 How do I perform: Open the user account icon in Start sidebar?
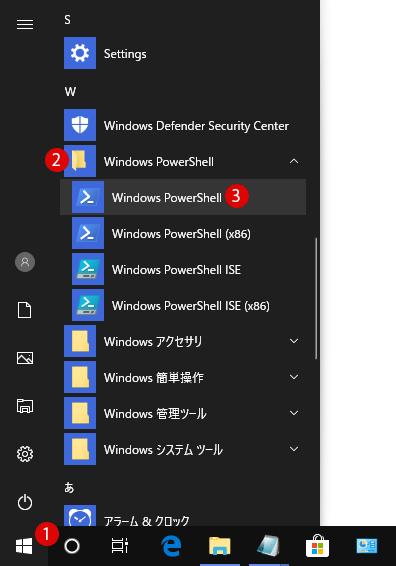(x=25, y=262)
